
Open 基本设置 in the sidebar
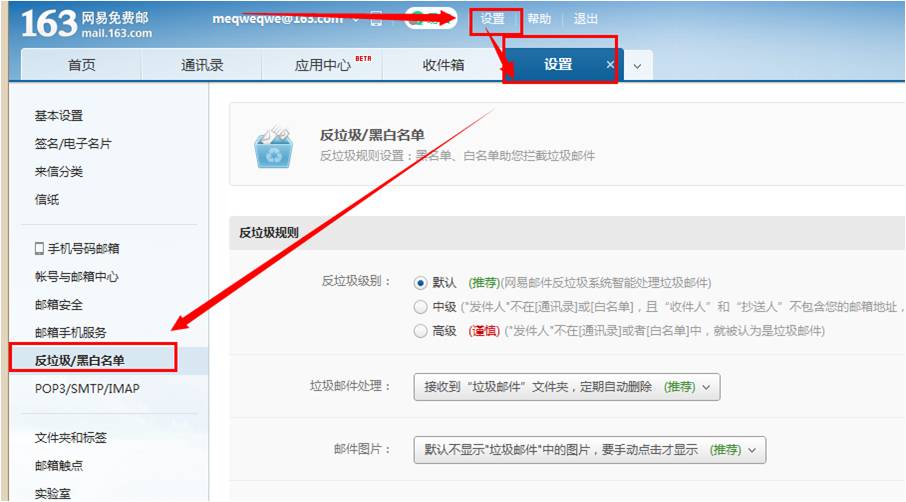point(59,116)
